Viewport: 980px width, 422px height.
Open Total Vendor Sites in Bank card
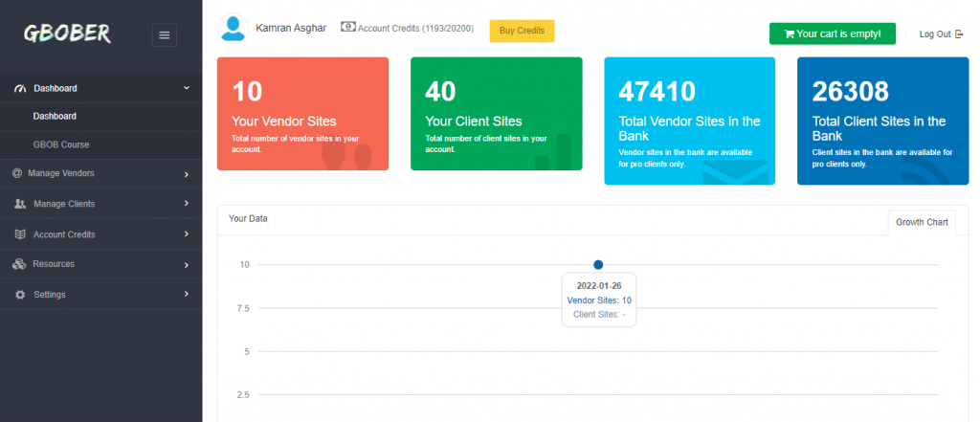pyautogui.click(x=690, y=122)
